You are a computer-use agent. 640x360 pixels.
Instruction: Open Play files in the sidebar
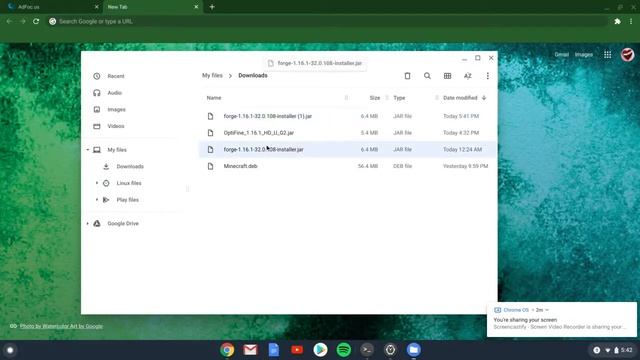(x=127, y=200)
